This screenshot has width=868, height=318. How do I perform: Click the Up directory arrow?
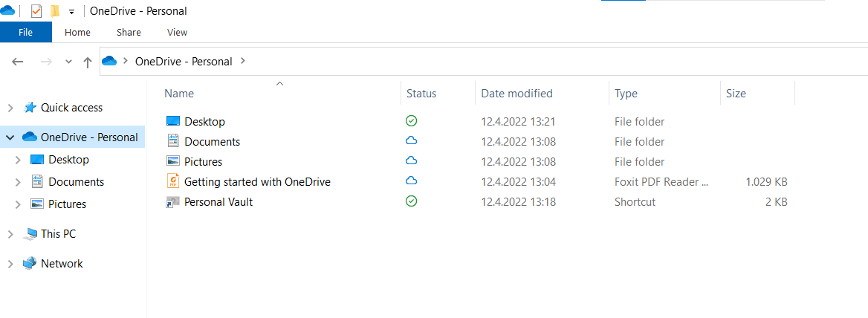[87, 62]
